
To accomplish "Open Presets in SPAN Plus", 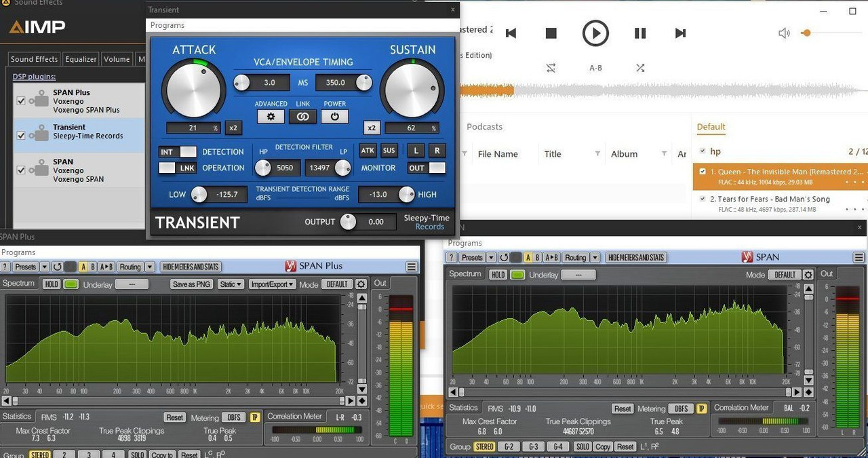I will point(25,267).
